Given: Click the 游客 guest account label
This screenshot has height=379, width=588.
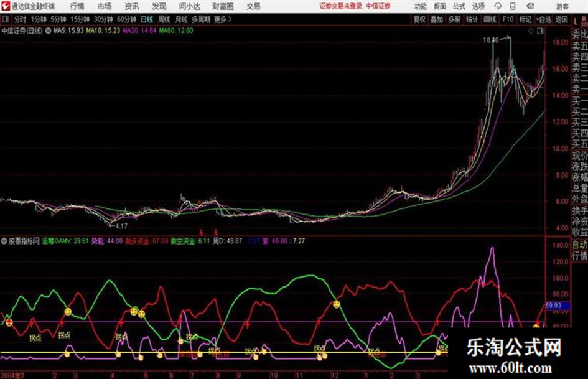Looking at the screenshot, I should tap(562, 6).
